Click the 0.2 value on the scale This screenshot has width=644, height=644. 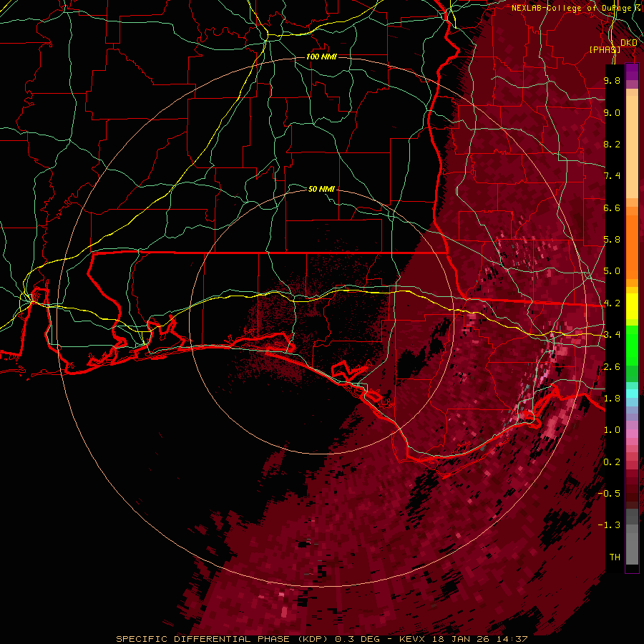coord(612,462)
